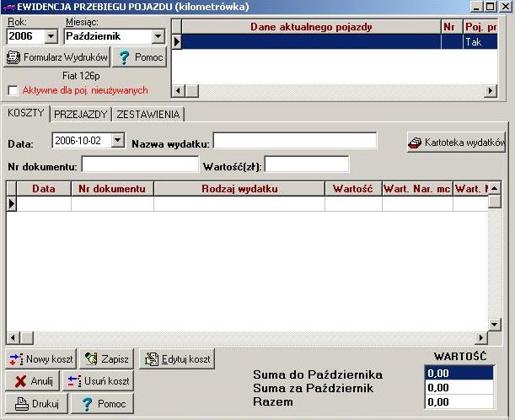
Task: Switch to the PRZEJAZDY tab
Action: (x=80, y=115)
